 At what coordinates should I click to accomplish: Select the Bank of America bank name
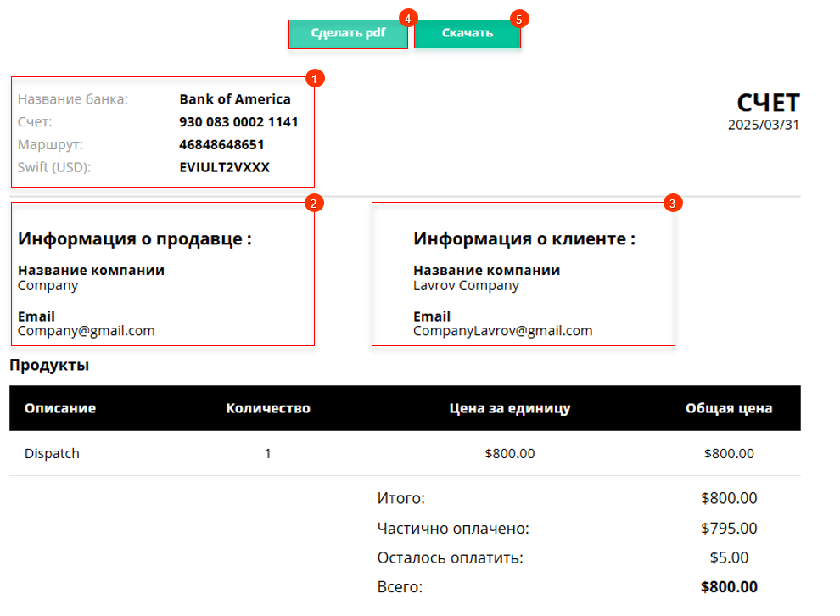[x=235, y=99]
